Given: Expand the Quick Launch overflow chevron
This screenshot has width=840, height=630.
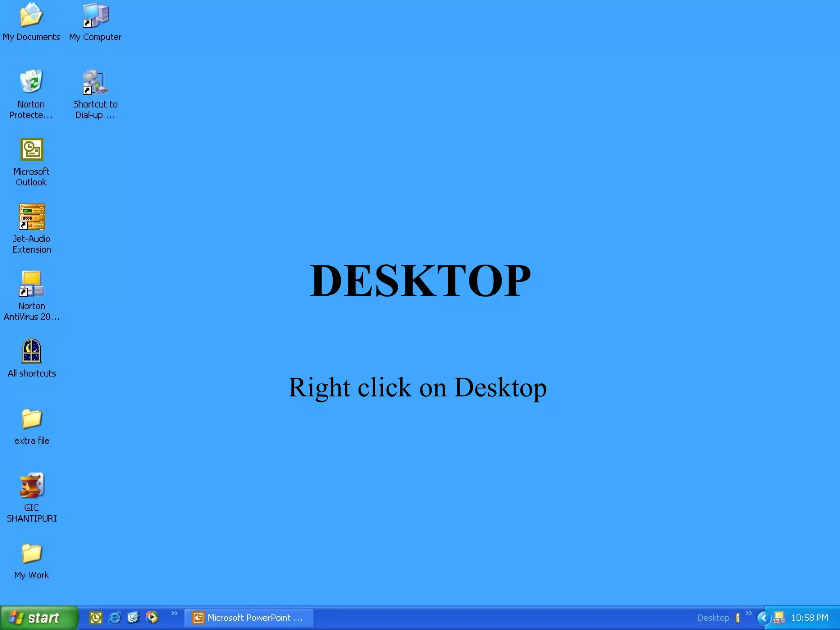Looking at the screenshot, I should (x=174, y=613).
